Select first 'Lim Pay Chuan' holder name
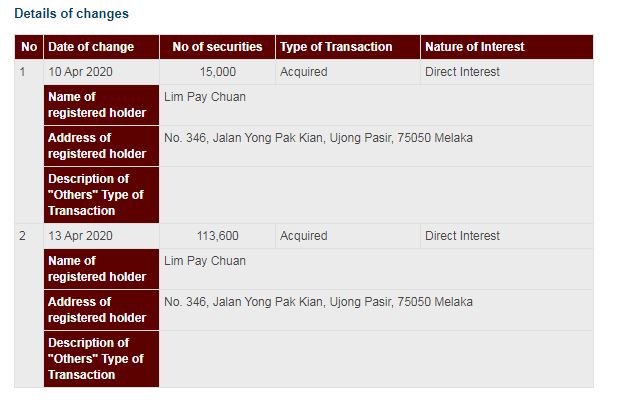This screenshot has height=401, width=634. [x=205, y=97]
